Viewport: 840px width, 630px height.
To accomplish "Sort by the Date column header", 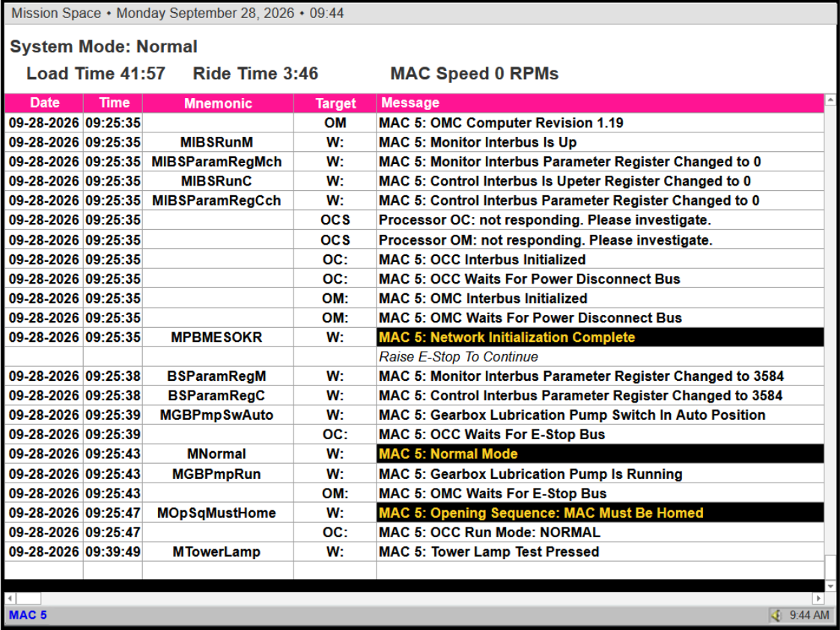I will [x=44, y=103].
